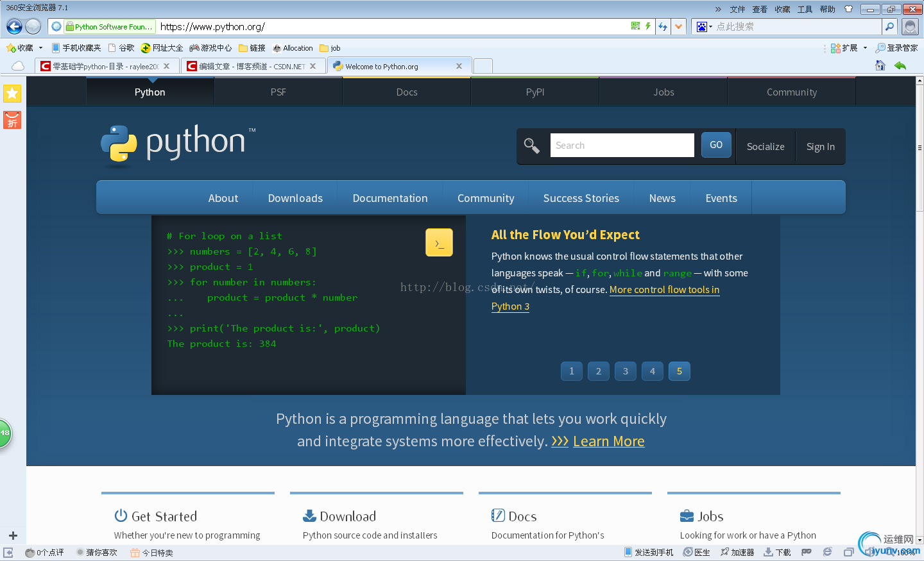The image size is (924, 561).
Task: Open the Socialize menu
Action: coord(766,147)
